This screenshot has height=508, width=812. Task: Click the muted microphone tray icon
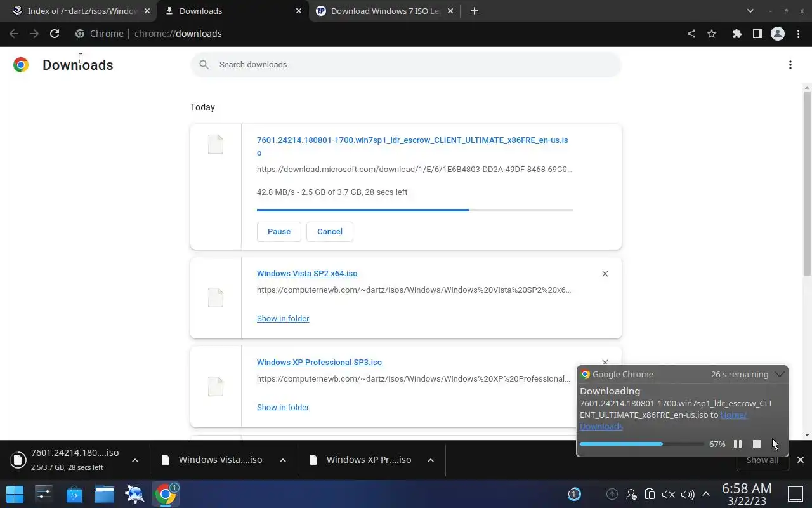[x=668, y=494]
